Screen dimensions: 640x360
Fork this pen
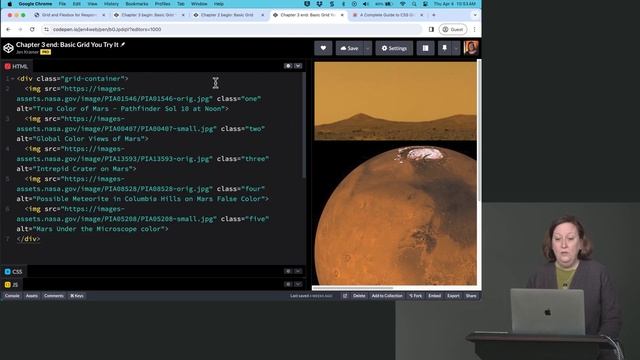tap(416, 296)
